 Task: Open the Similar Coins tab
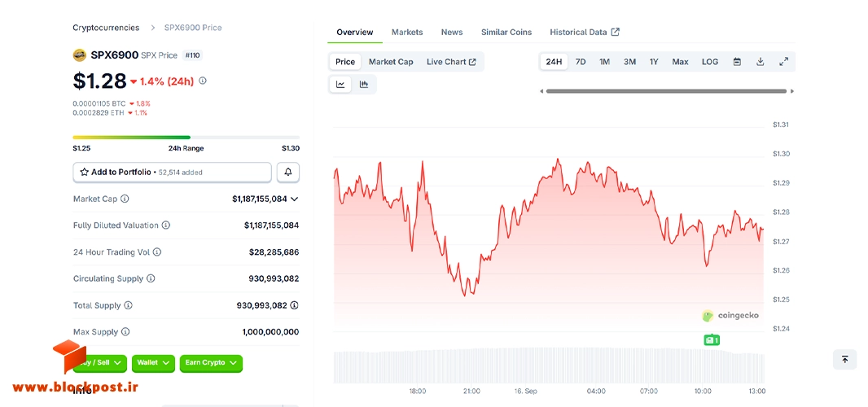506,32
